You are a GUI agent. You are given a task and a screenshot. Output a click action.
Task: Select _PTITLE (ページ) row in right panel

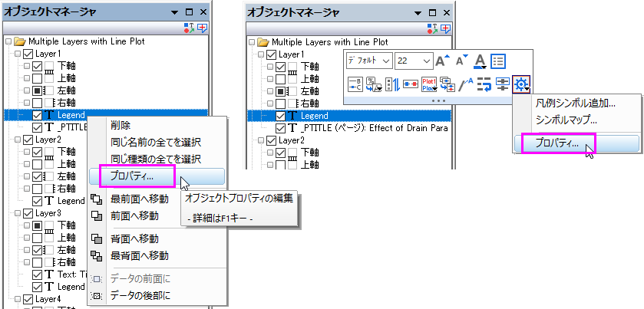tap(374, 128)
